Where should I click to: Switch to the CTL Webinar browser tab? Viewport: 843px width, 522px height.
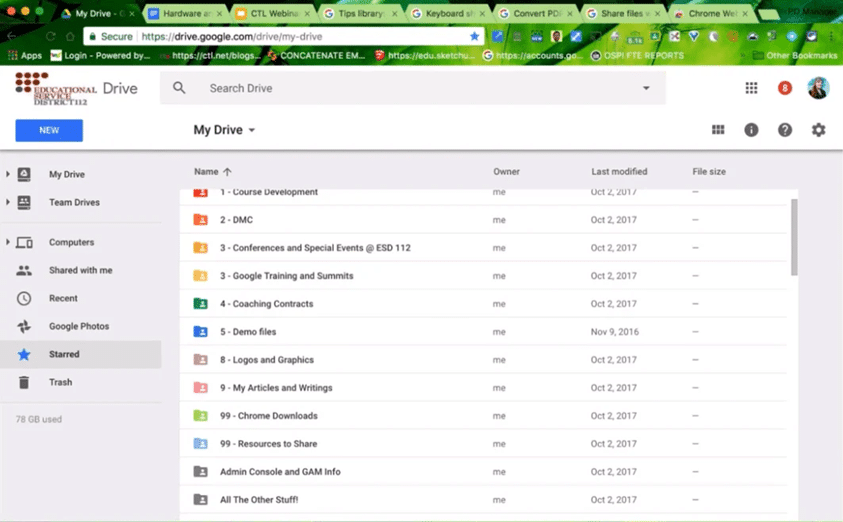(x=272, y=14)
